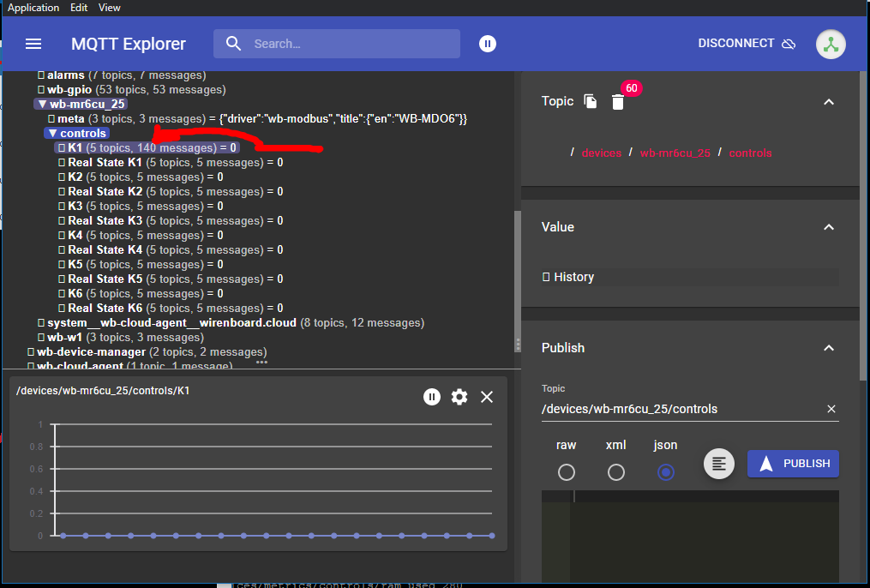Open the View menu
The height and width of the screenshot is (588, 870).
click(x=109, y=8)
